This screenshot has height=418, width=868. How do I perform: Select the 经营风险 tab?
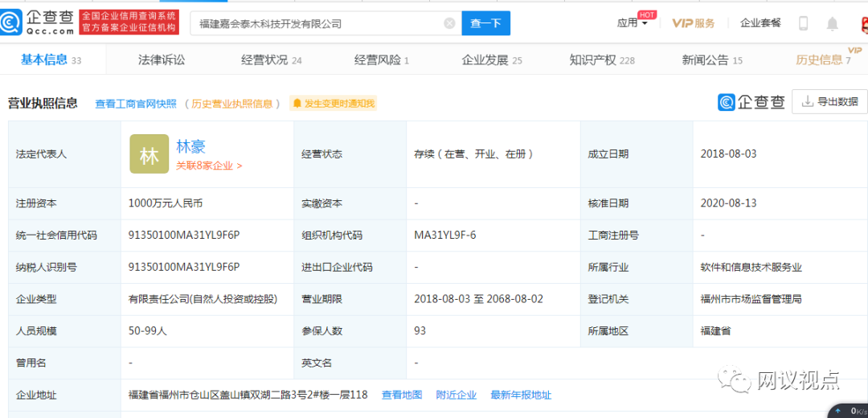tap(381, 59)
